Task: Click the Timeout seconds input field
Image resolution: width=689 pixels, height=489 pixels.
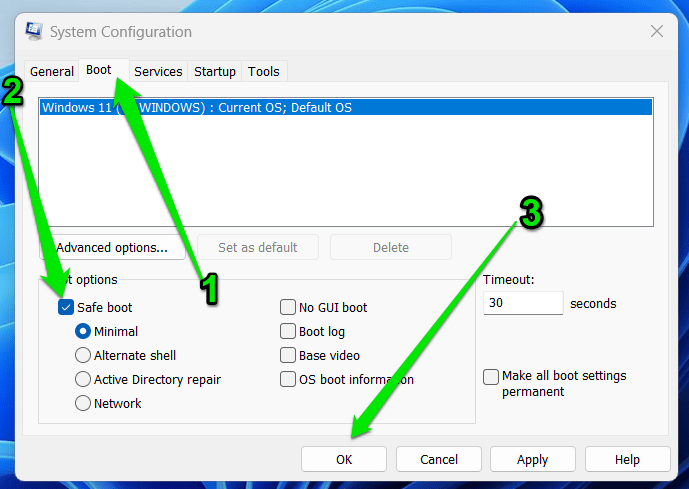Action: pos(523,303)
